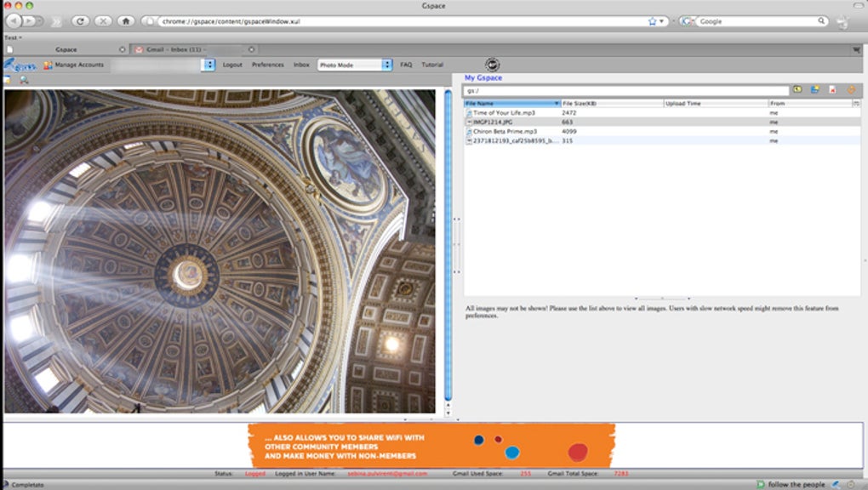Click the stop loading X button
868x490 pixels.
click(103, 21)
